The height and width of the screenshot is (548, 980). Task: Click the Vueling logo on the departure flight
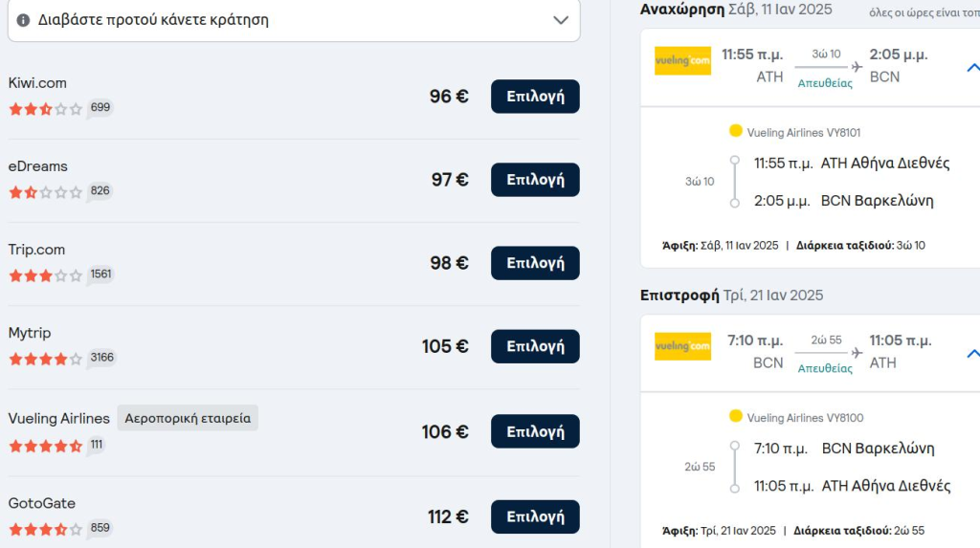(682, 60)
